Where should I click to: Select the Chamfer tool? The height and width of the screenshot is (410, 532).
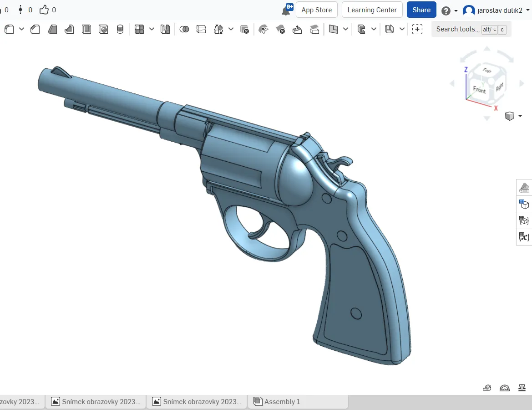pos(35,29)
